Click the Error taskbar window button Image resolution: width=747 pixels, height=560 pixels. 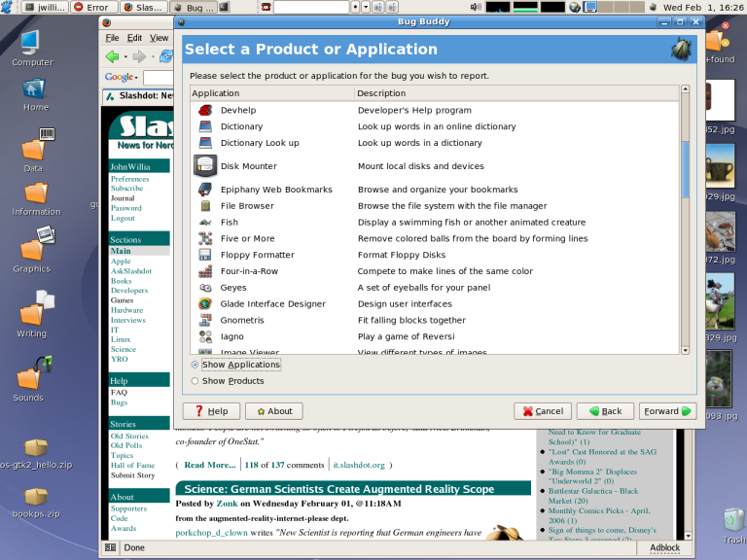[94, 7]
